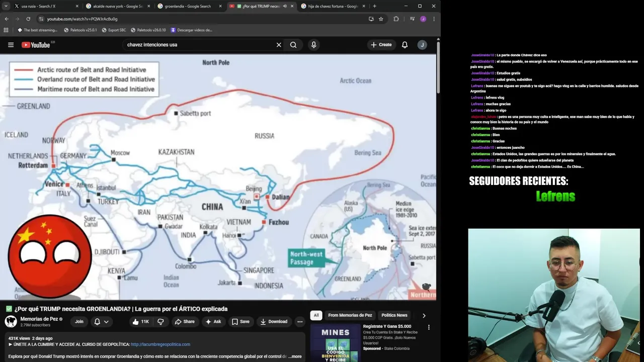This screenshot has height=362, width=644.
Task: Open 'Paletools v25.0.1' bookmark
Action: [80, 30]
